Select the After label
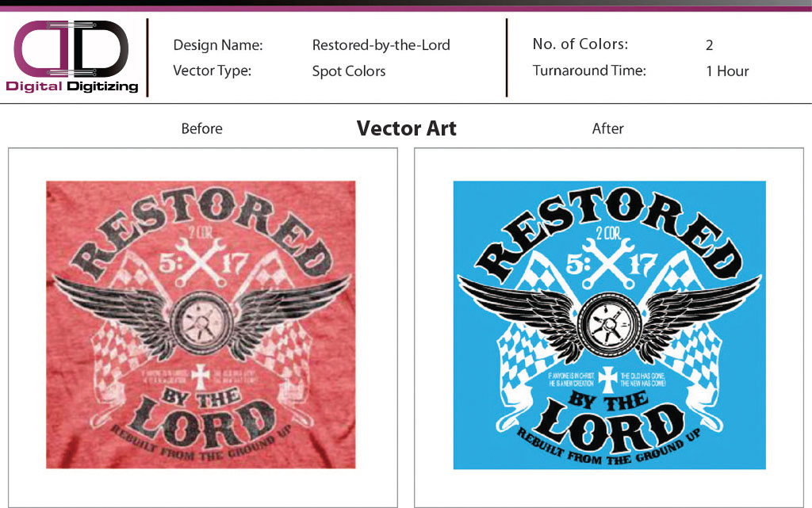This screenshot has height=508, width=812. coord(608,128)
